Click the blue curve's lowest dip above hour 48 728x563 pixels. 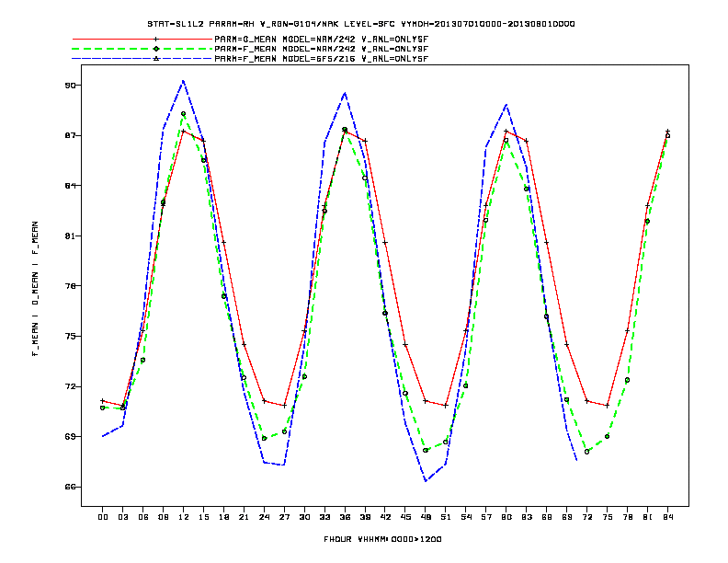pyautogui.click(x=426, y=481)
